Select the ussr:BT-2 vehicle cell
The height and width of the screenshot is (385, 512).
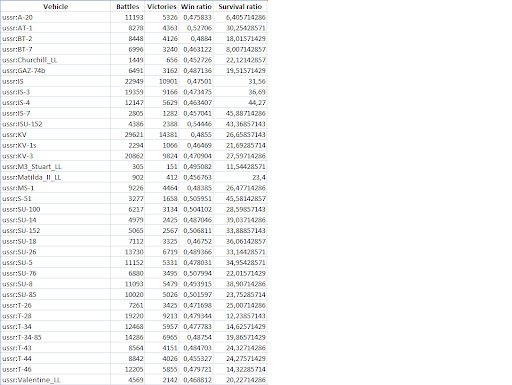55,39
